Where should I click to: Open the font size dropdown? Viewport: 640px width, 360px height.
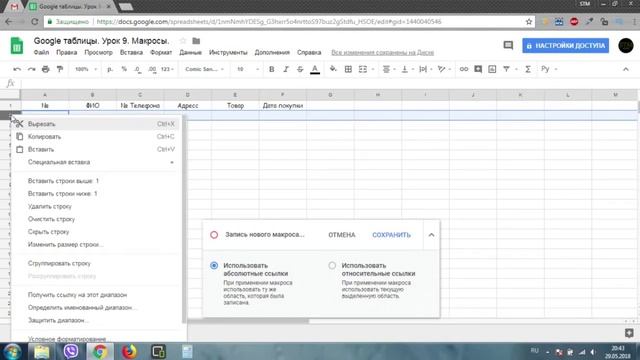pos(248,69)
